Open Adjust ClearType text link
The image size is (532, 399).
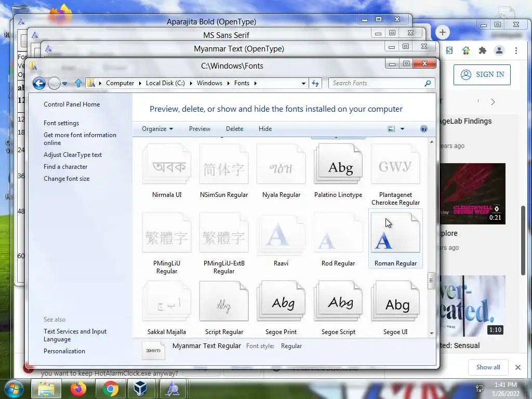pyautogui.click(x=73, y=155)
